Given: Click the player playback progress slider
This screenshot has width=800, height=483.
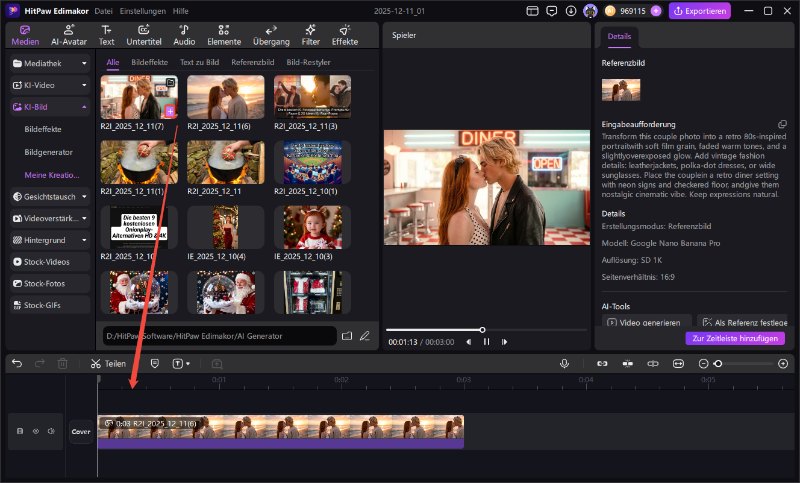Looking at the screenshot, I should tap(484, 329).
